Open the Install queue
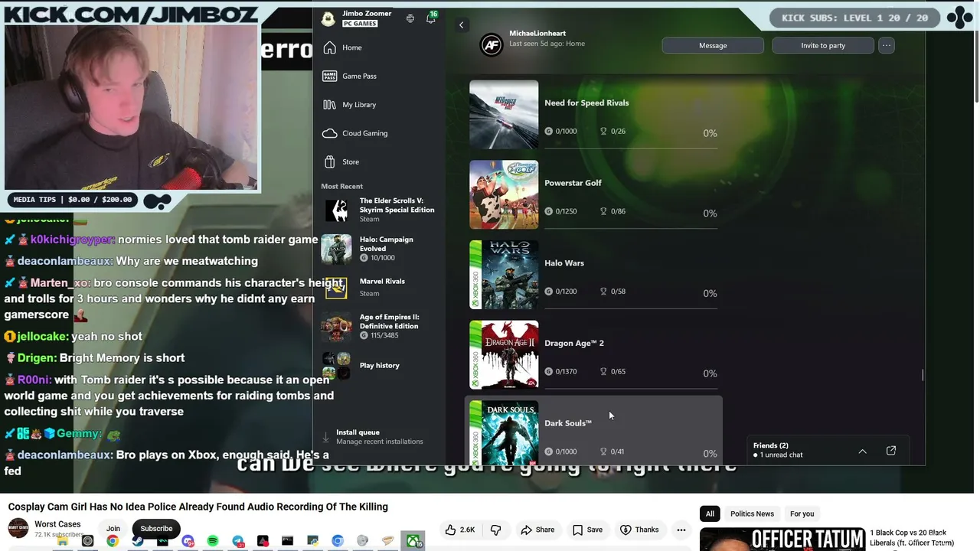 [x=379, y=437]
